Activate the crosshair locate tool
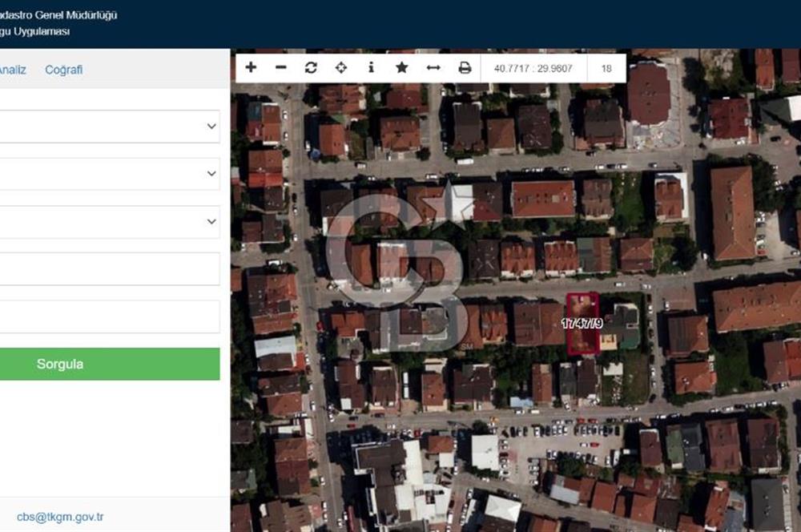 tap(340, 68)
